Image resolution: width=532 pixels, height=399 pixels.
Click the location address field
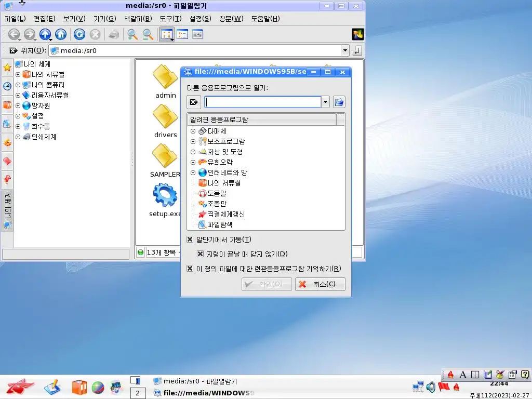coord(195,50)
